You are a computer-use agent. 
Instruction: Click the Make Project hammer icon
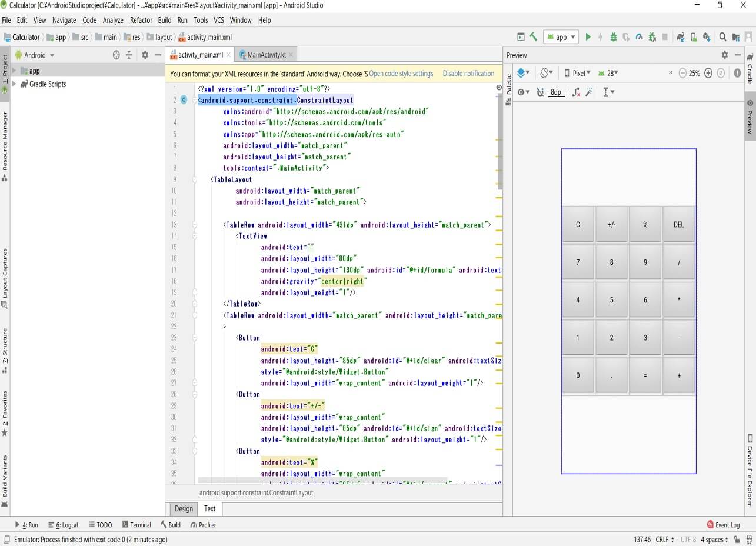click(534, 37)
